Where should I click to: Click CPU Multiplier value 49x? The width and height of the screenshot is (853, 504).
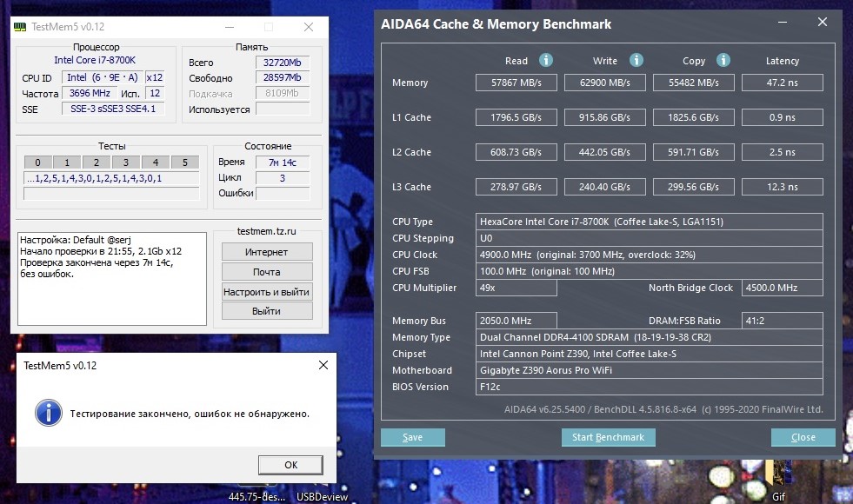tap(516, 288)
